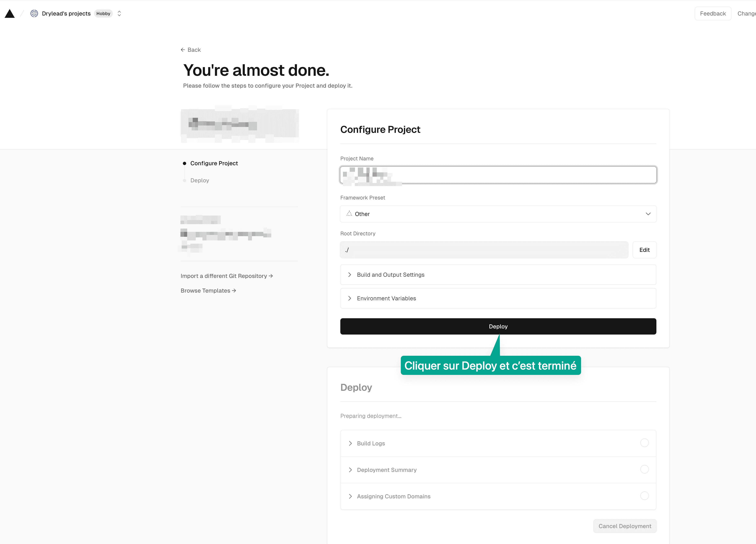Click the Assigning Custom Domains status circle

(644, 496)
